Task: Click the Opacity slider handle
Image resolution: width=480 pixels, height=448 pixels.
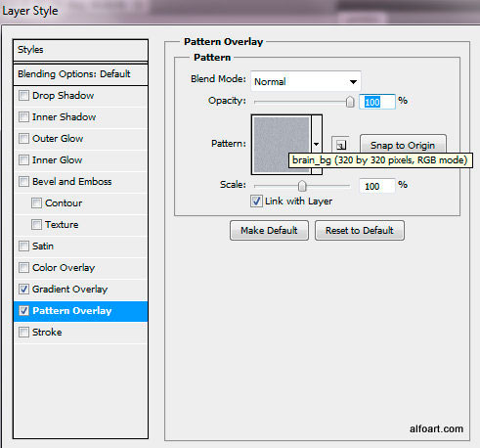Action: click(x=350, y=102)
